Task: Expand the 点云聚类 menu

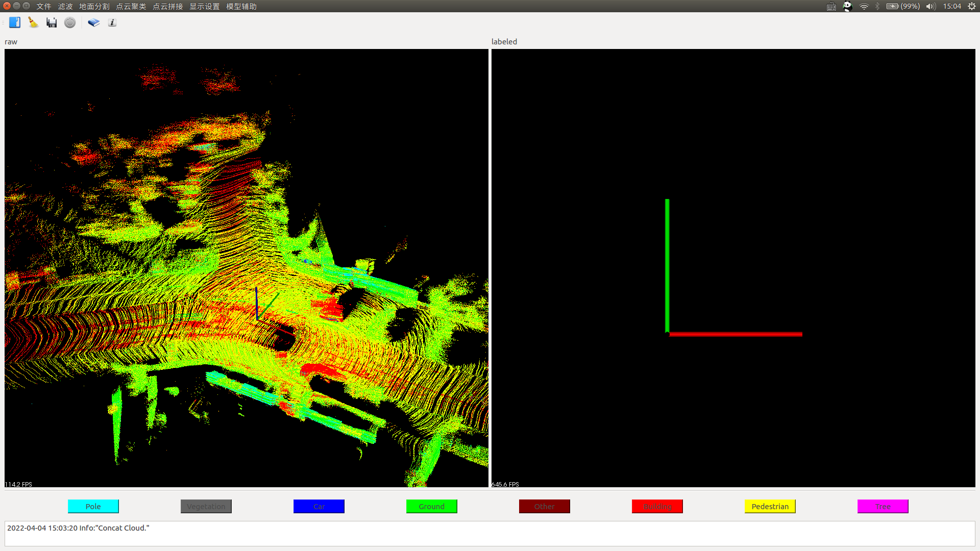Action: [x=131, y=6]
